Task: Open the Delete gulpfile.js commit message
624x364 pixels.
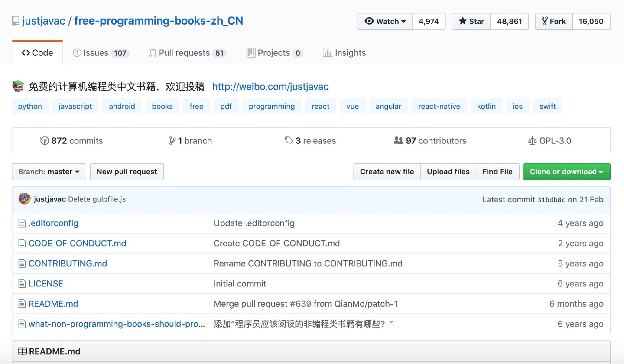Action: click(x=97, y=199)
